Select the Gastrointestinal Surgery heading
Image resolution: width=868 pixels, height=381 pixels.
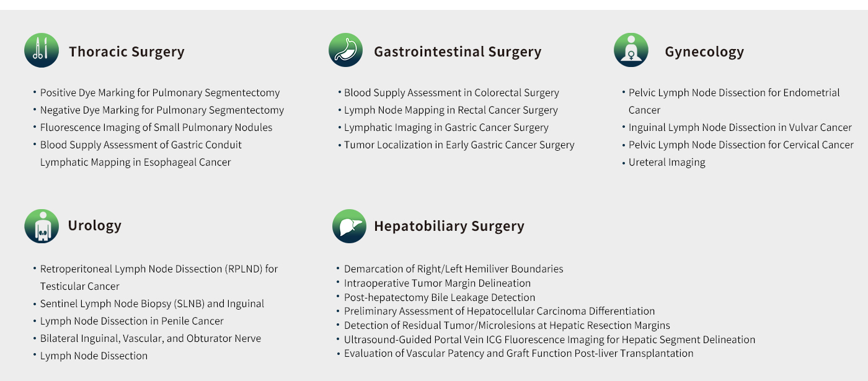tap(458, 52)
